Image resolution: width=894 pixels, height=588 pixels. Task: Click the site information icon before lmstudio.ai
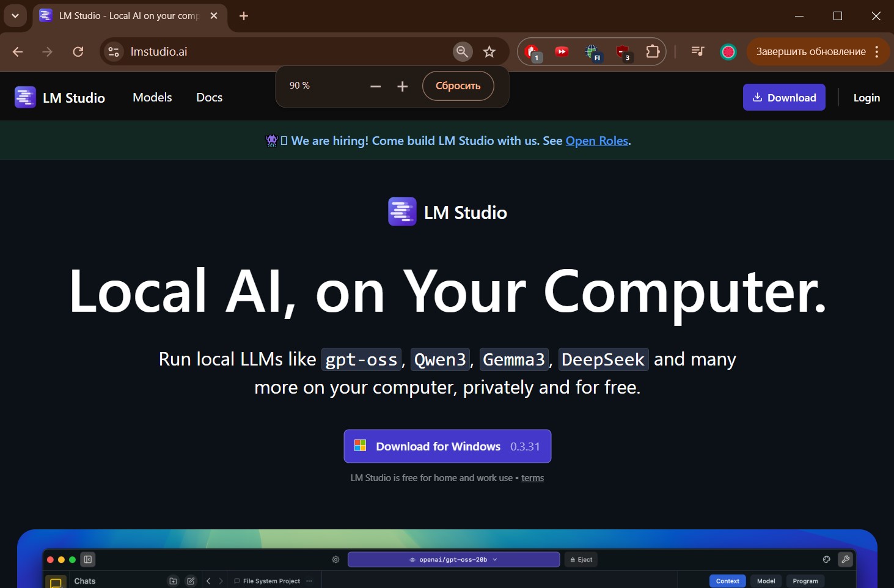coord(114,52)
